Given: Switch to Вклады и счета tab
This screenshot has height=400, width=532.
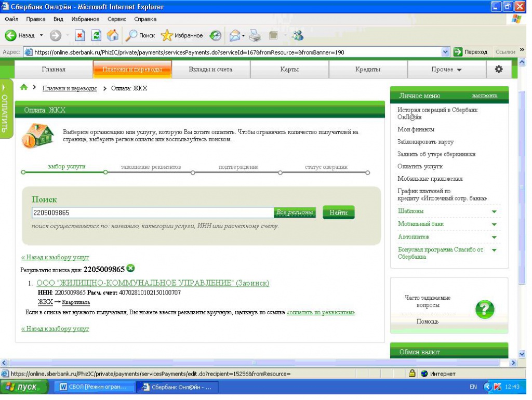Looking at the screenshot, I should click(x=211, y=69).
